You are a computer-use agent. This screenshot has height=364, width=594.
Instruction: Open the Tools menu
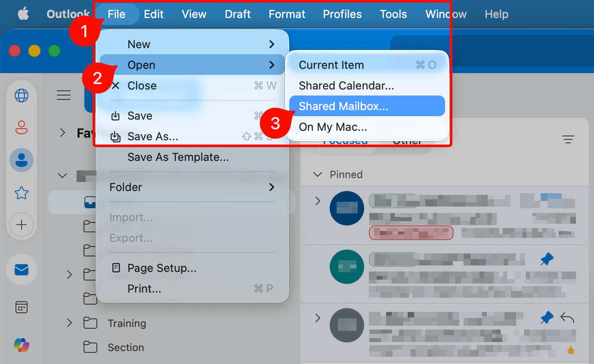coord(393,14)
